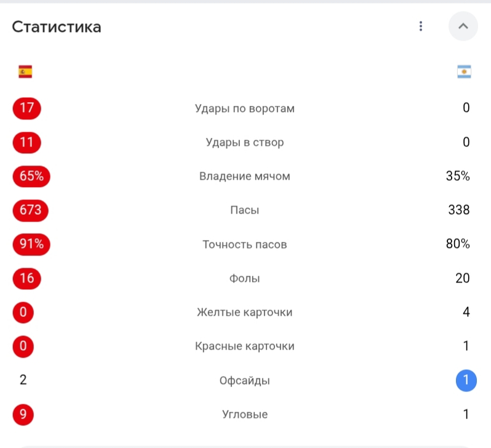Select the blue offsides badge for Argentina
This screenshot has height=448, width=491.
[466, 381]
